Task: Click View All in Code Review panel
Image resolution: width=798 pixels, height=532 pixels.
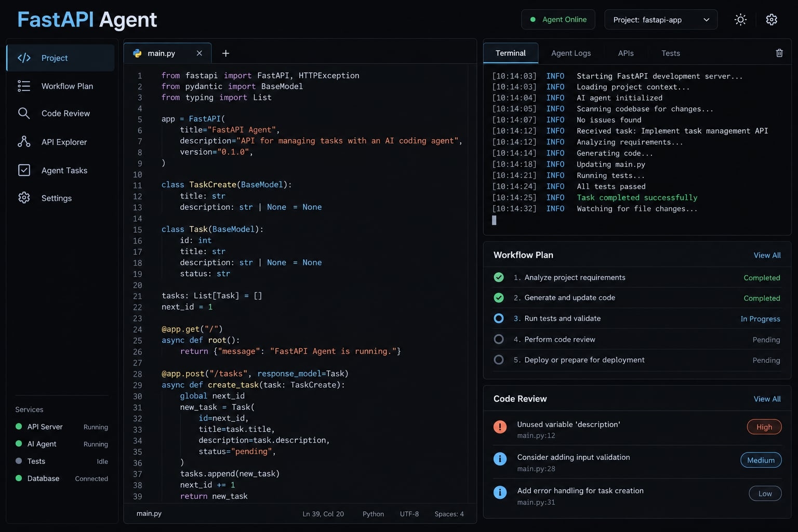Action: coord(767,399)
